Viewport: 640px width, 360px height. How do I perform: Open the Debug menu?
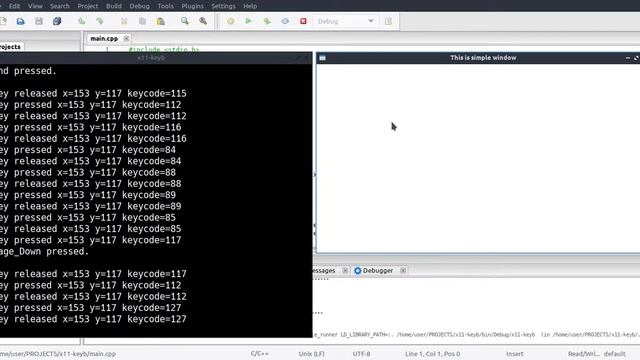pyautogui.click(x=140, y=6)
